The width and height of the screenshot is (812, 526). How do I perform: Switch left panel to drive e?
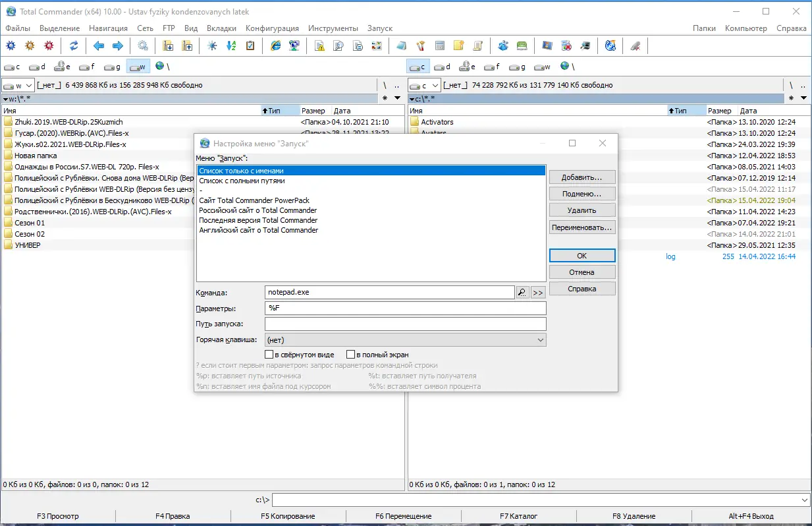(x=63, y=67)
